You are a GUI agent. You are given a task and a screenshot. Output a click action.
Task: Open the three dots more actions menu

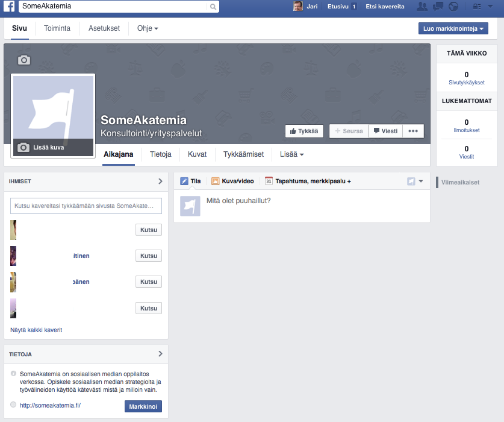click(x=413, y=131)
